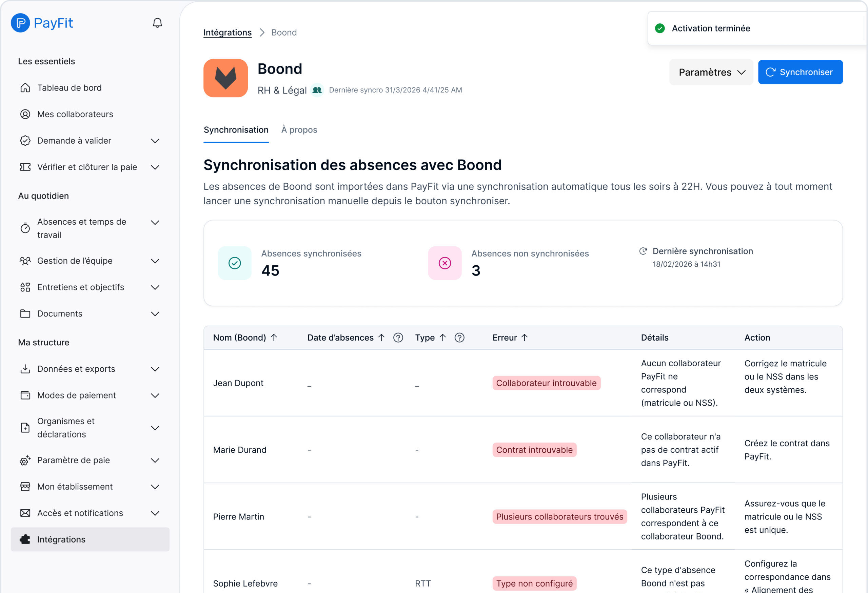Expand the Gestion de l'équipe chevron
Screen dimensions: 868x593
(155, 261)
